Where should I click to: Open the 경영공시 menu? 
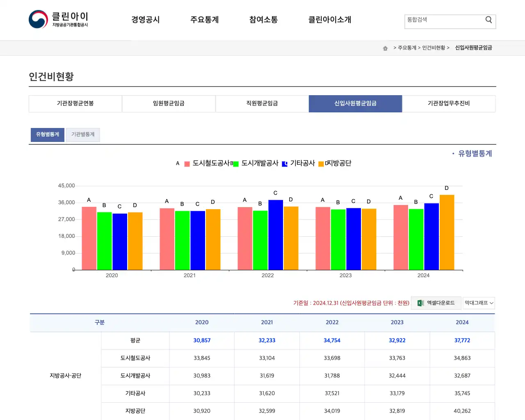coord(146,19)
